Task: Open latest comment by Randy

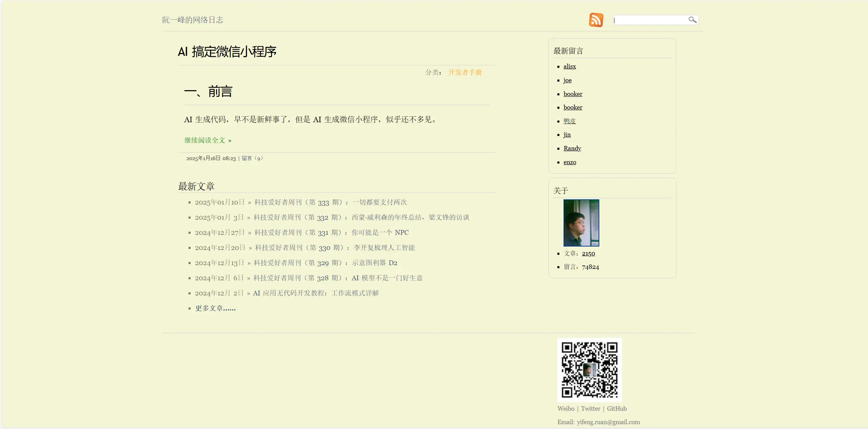Action: pos(572,148)
